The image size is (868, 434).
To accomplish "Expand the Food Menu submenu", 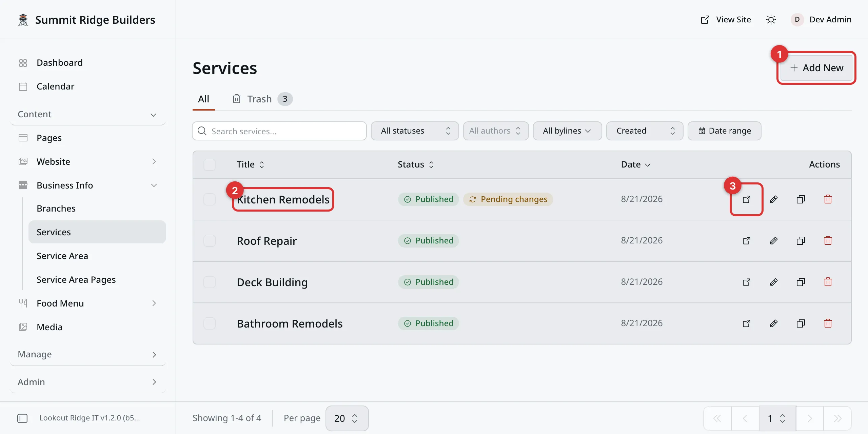I will [88, 303].
